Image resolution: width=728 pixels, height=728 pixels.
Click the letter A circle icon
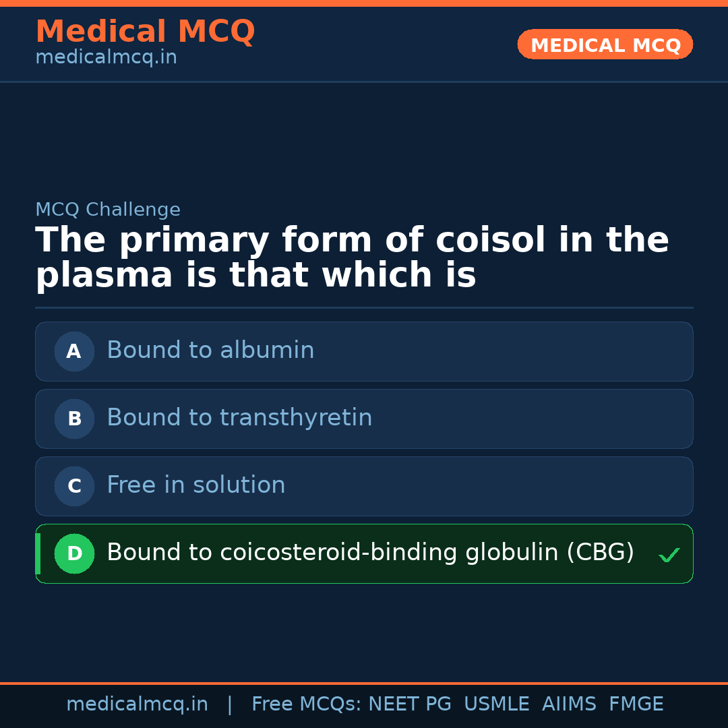[x=74, y=351]
